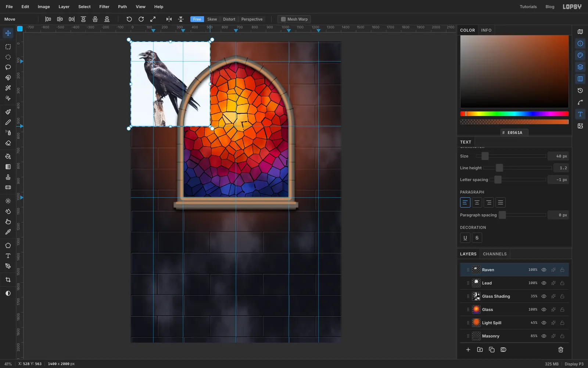The height and width of the screenshot is (368, 588).
Task: Choose Skew transform mode
Action: (x=212, y=19)
